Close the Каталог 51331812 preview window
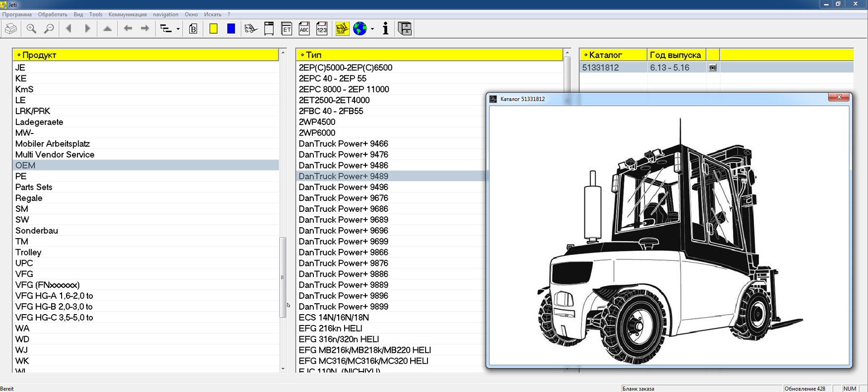 coord(839,97)
